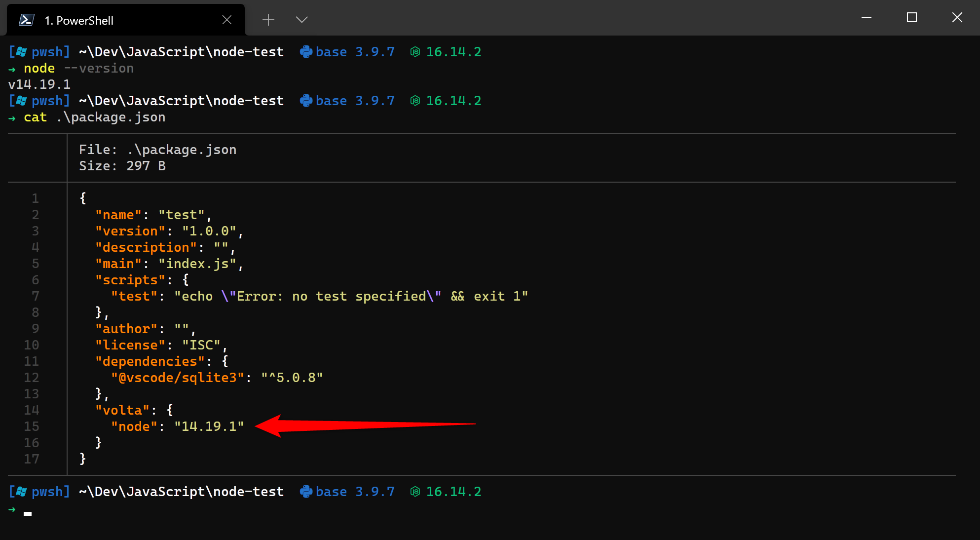Click the PowerShell icon on the active tab
This screenshot has height=540, width=980.
pos(27,19)
